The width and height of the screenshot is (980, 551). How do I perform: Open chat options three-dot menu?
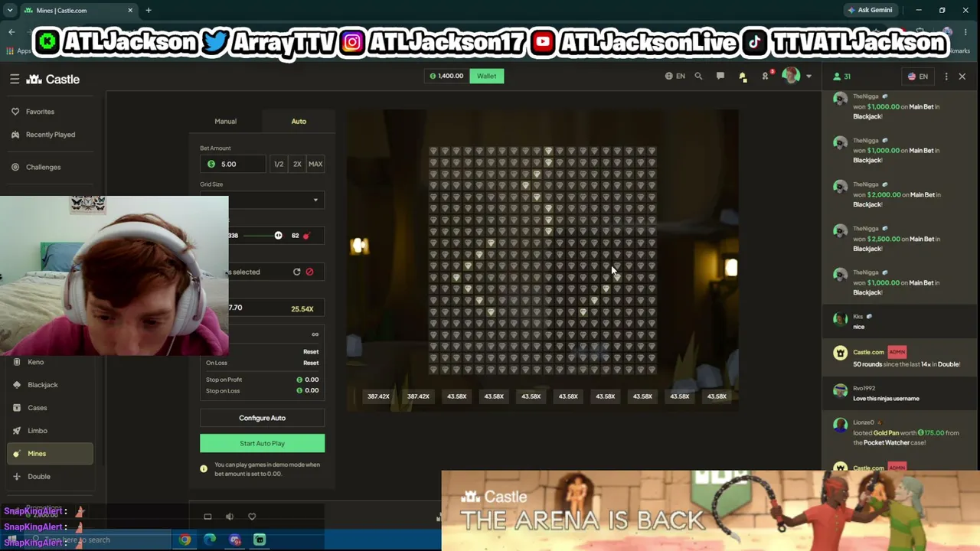pos(946,77)
